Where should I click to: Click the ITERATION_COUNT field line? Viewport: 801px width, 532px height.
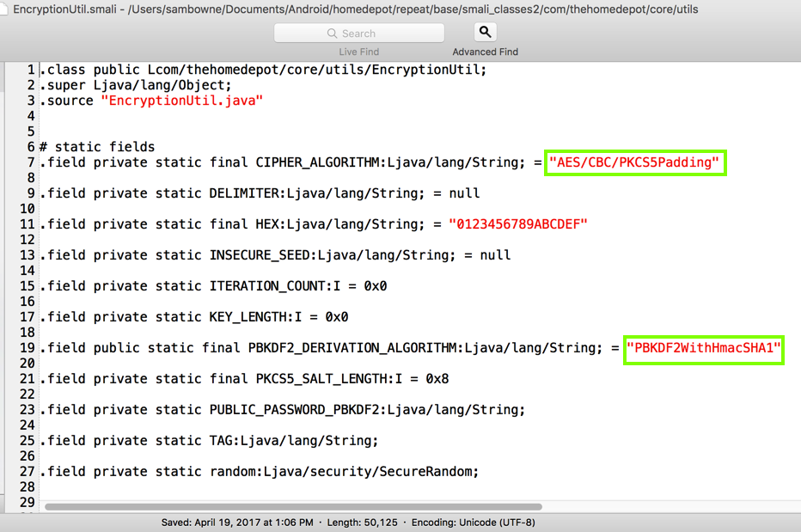213,286
